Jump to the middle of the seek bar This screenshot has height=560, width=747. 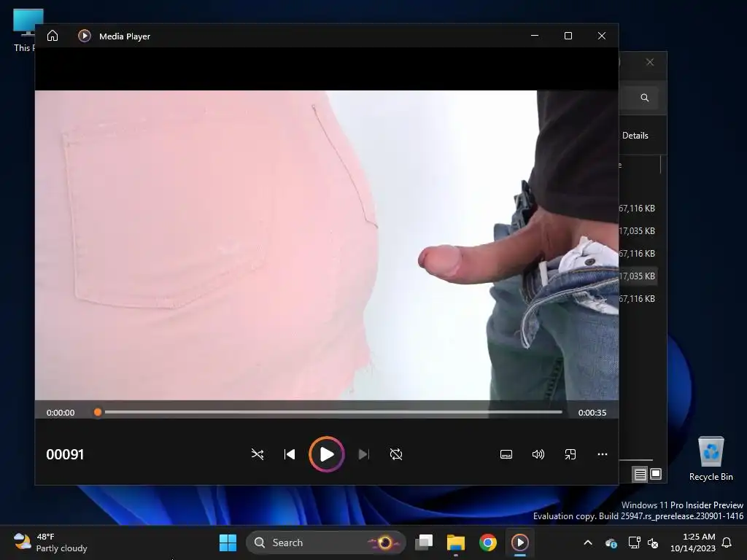pos(330,413)
